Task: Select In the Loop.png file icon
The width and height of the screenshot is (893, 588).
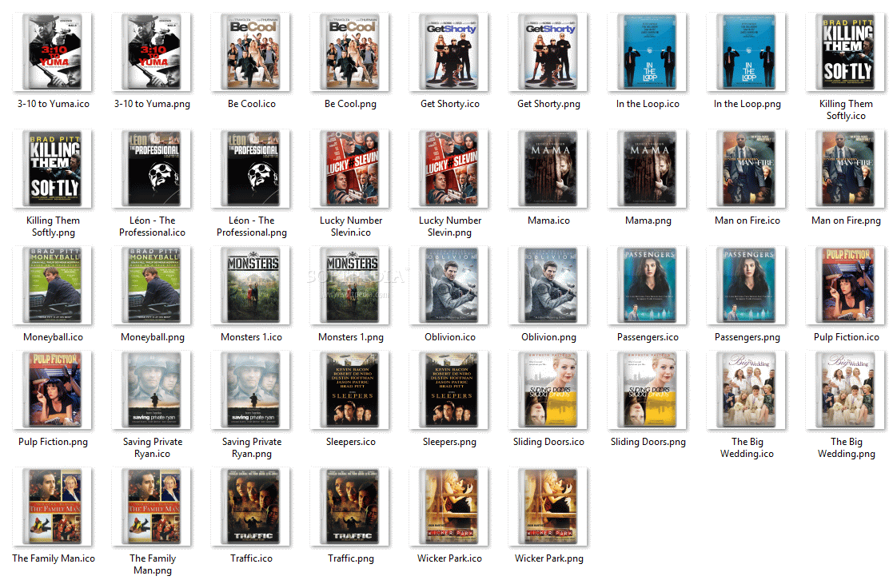Action: point(747,53)
